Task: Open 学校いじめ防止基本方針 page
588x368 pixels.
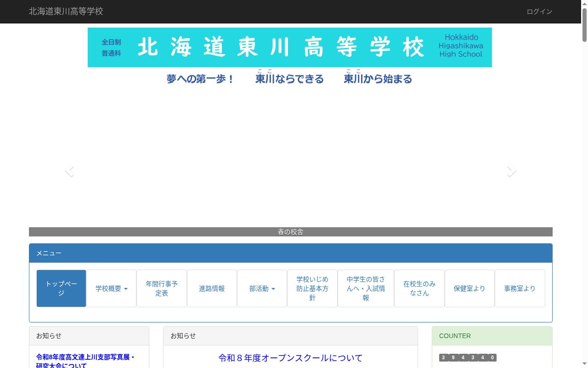Action: click(x=312, y=288)
